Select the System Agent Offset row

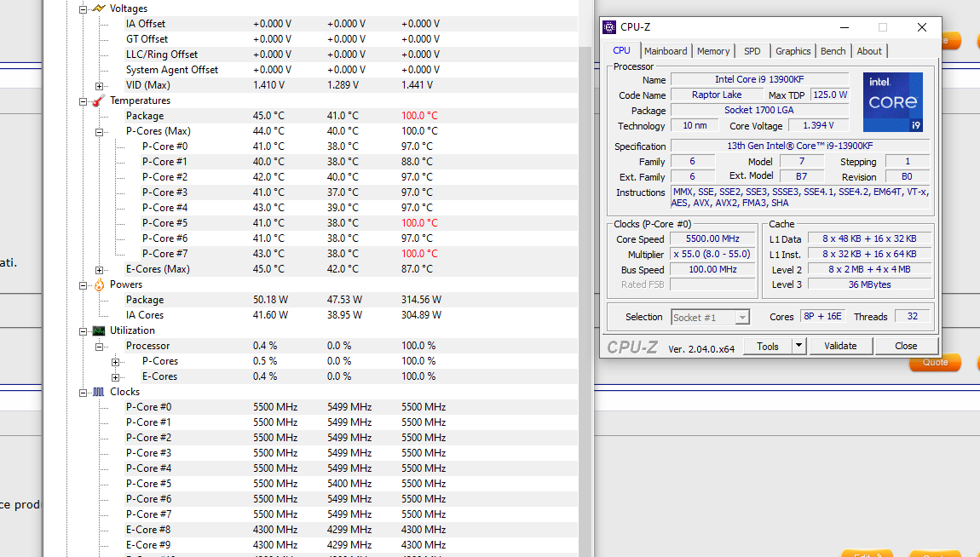(351, 70)
